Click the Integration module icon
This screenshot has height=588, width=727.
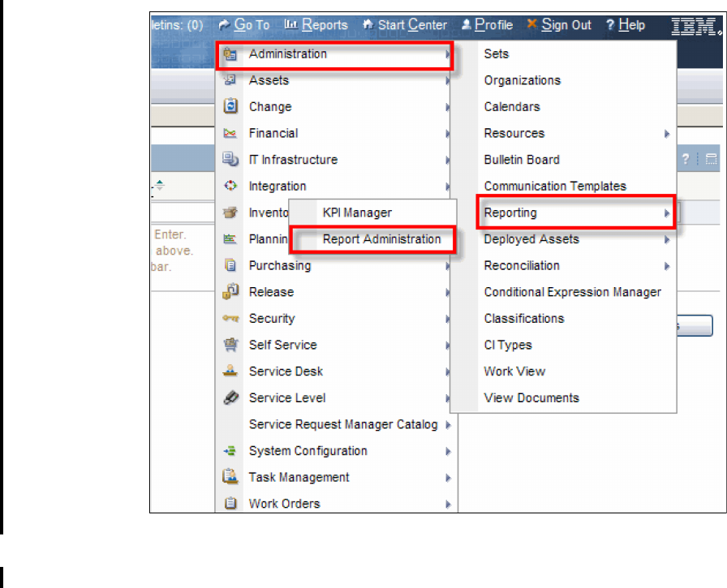coord(230,186)
